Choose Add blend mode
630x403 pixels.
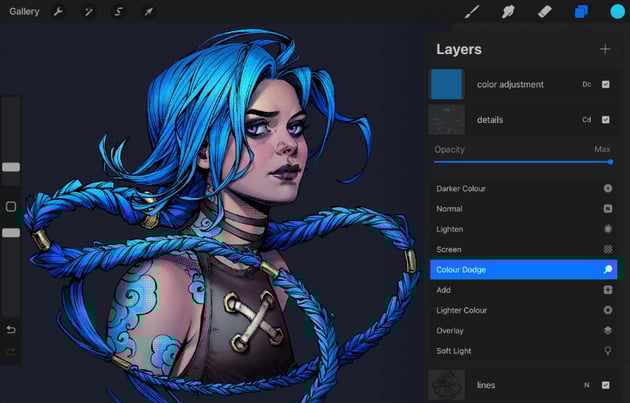tap(524, 290)
